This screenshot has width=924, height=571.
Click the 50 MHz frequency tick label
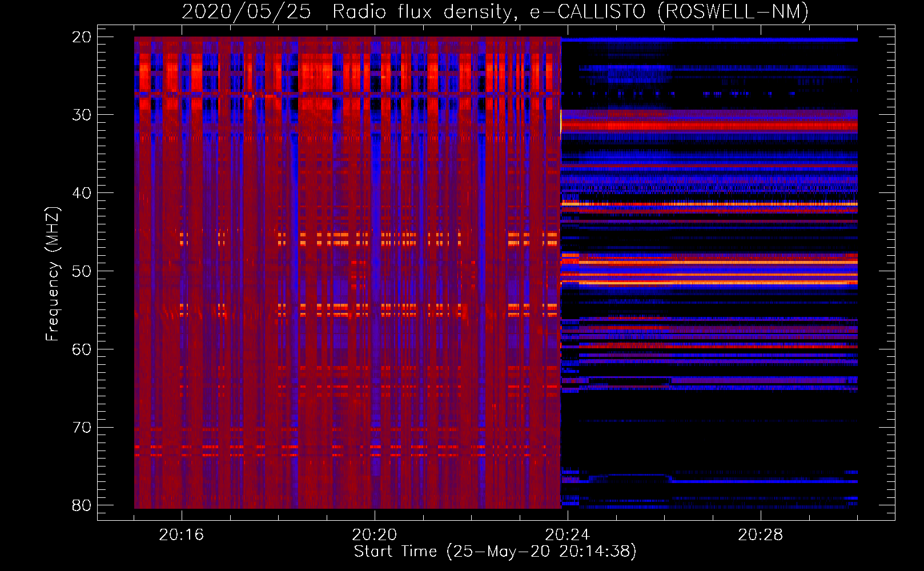click(x=82, y=271)
